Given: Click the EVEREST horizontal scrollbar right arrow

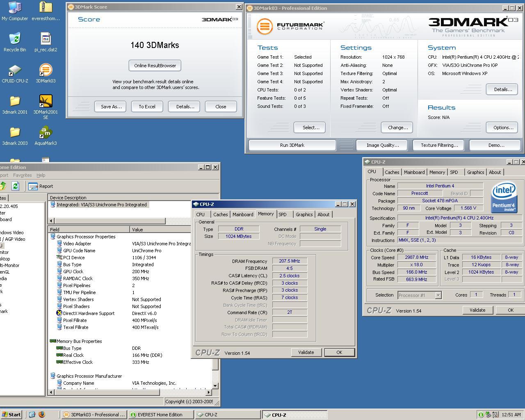Looking at the screenshot, I should [208, 392].
